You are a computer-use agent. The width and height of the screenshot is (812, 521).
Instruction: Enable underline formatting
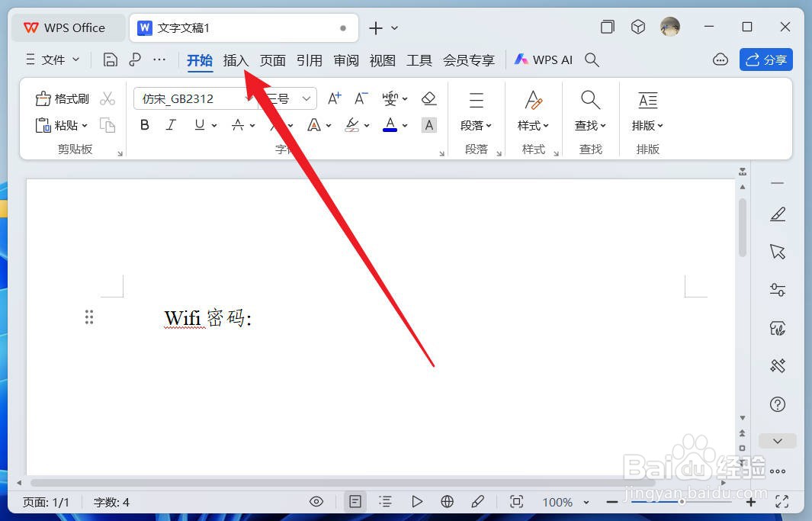[x=197, y=124]
